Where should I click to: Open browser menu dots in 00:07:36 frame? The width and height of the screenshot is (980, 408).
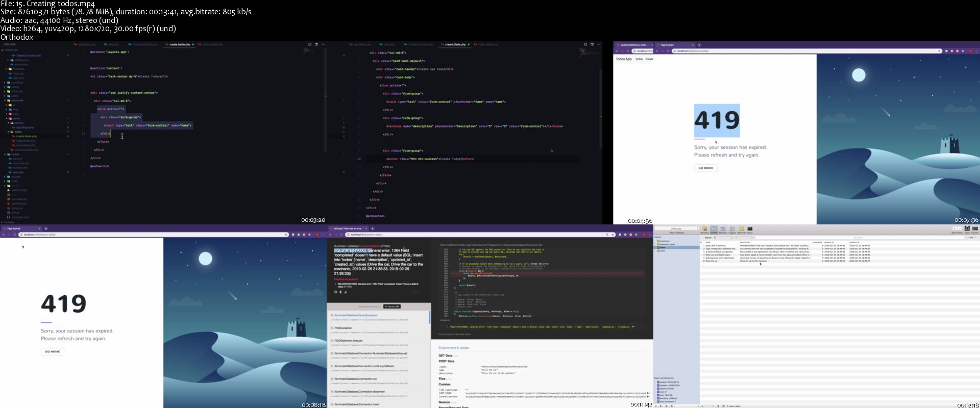click(x=976, y=51)
